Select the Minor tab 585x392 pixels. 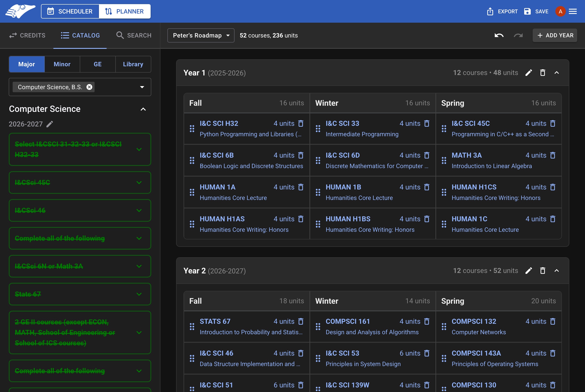[x=62, y=64]
